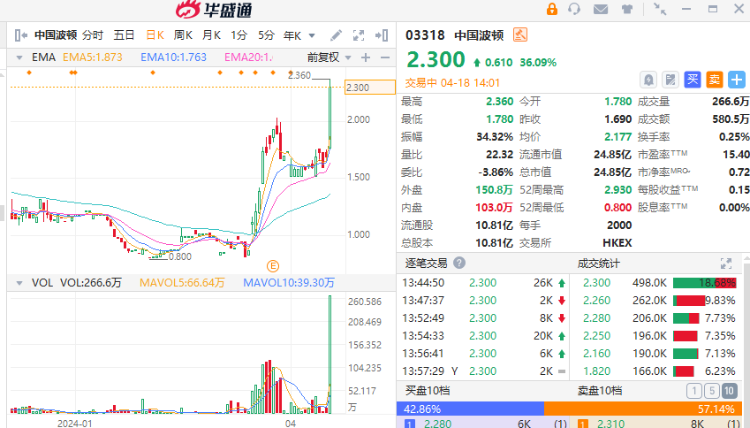Click the blue 买 buy button
750x428 pixels.
point(693,79)
